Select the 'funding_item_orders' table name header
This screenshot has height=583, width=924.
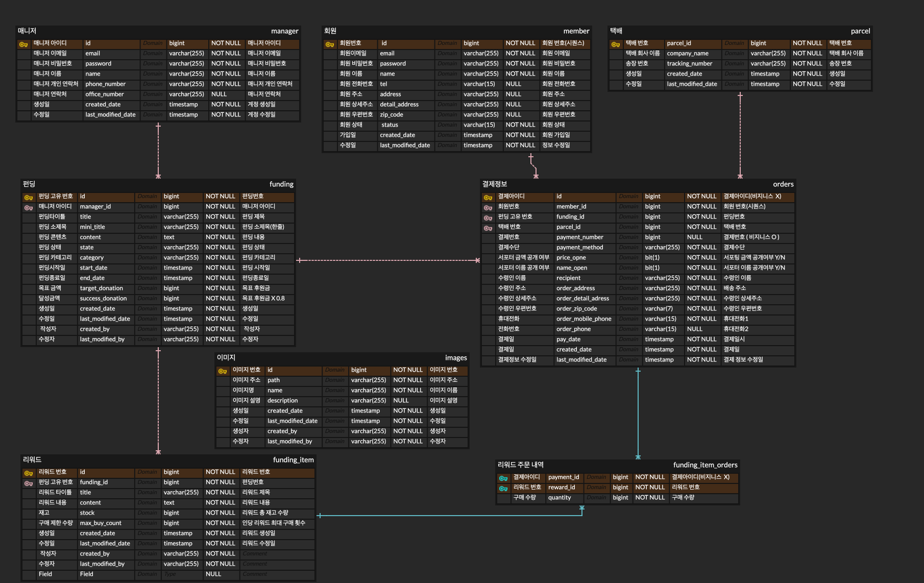705,465
